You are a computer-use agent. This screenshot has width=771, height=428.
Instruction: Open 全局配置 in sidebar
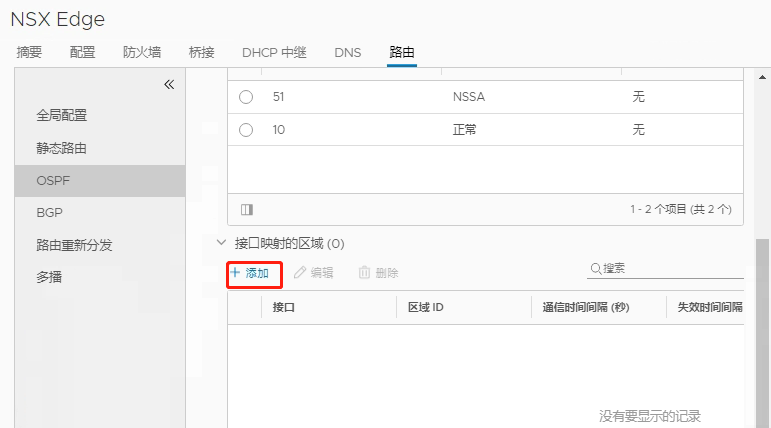coord(61,116)
